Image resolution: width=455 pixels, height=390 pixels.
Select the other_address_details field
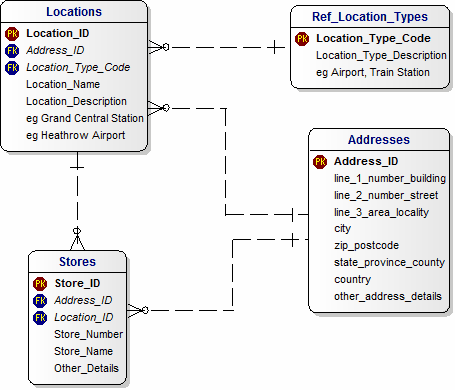point(388,297)
